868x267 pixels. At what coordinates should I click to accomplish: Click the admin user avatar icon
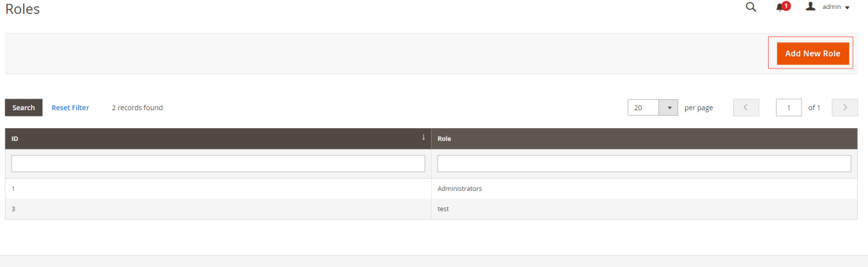pos(810,7)
